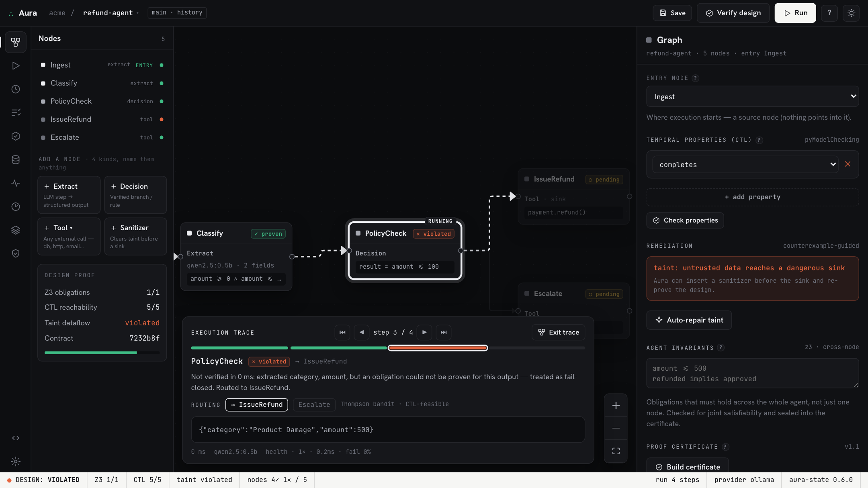Open the layers stack sidebar icon
The height and width of the screenshot is (488, 868).
[16, 230]
